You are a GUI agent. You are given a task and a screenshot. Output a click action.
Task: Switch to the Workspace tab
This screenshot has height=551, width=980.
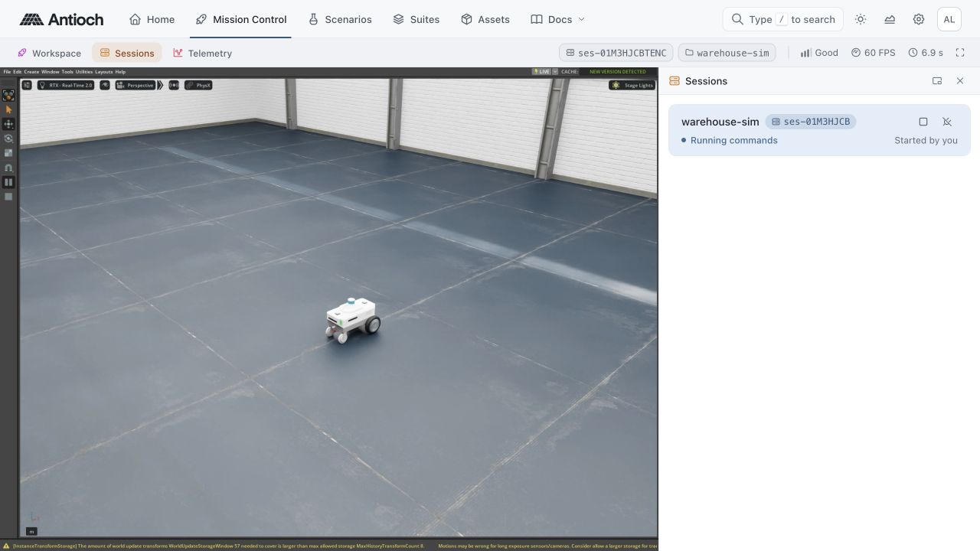[x=49, y=53]
